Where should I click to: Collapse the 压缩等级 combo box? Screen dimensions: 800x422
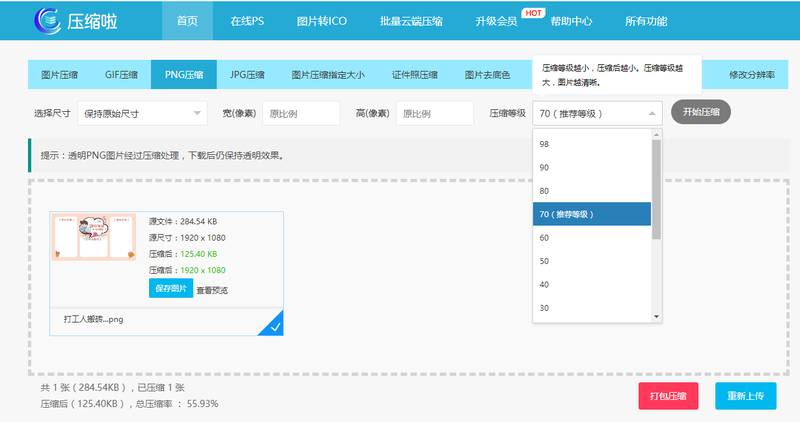tap(597, 113)
